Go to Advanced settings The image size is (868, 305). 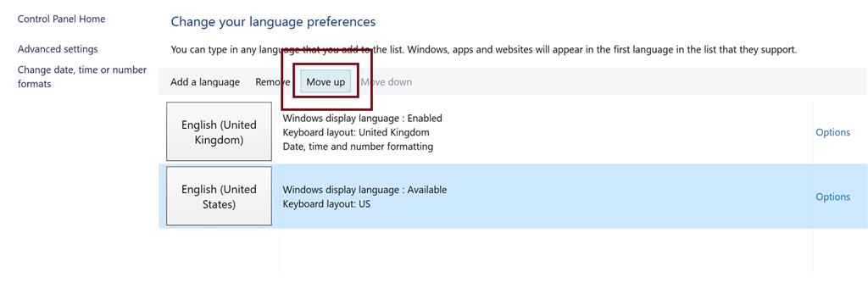(58, 49)
